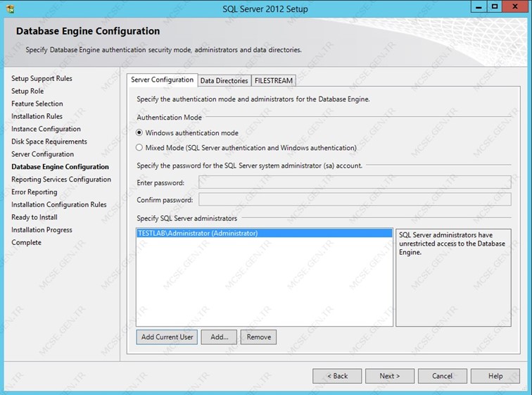Click the SQL Server Setup title bar icon
Viewport: 532px width, 395px height.
click(10, 9)
